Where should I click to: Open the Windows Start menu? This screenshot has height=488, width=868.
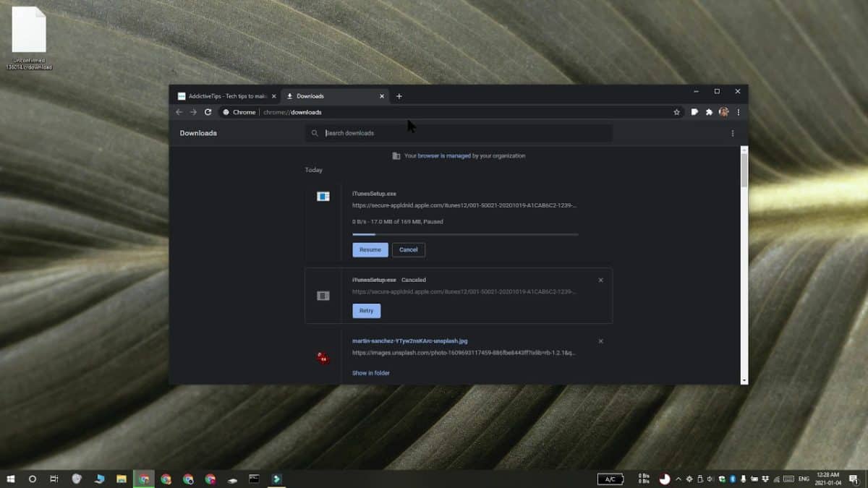tap(11, 479)
